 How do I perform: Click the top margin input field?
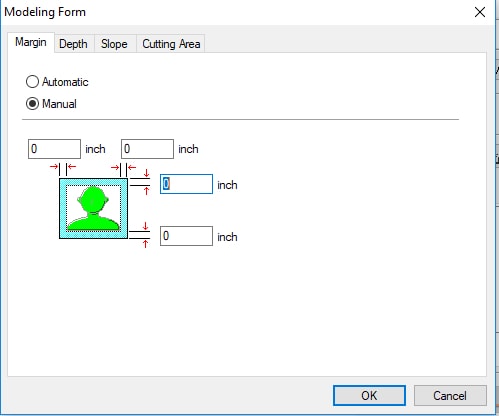[x=186, y=184]
